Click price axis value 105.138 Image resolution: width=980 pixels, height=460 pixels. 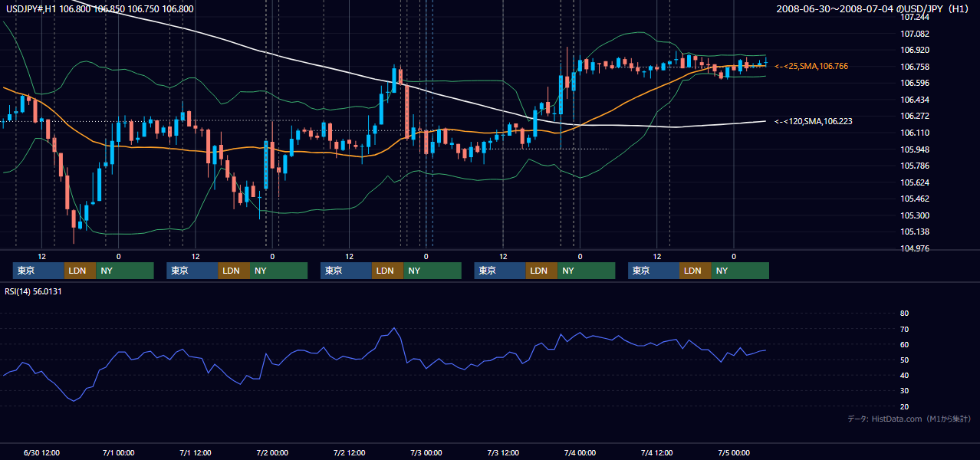tap(915, 232)
